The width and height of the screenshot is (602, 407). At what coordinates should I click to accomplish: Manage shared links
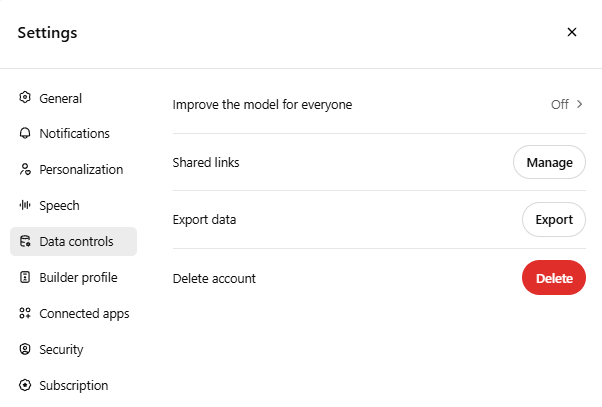pyautogui.click(x=549, y=162)
